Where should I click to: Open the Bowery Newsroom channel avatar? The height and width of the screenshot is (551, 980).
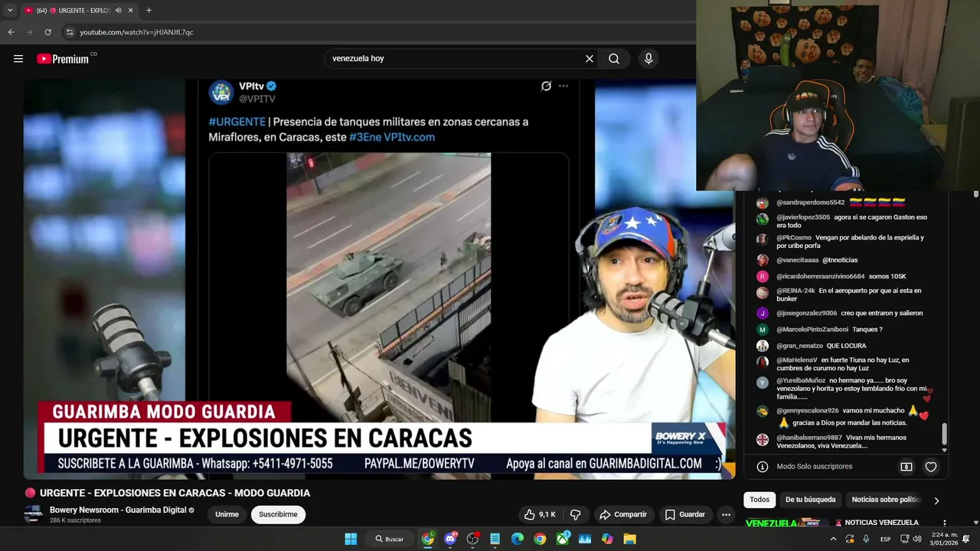coord(33,514)
